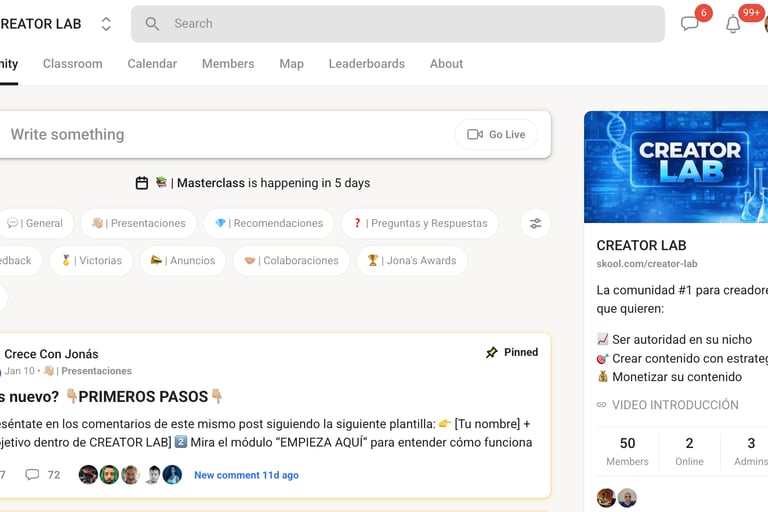
Task: Filter posts by Preguntas y Respuestas
Action: pos(420,223)
